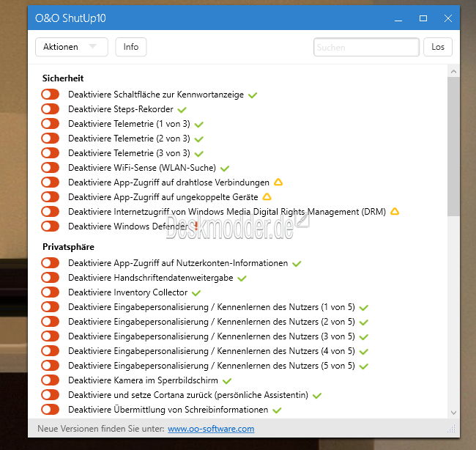Toggle Deaktiviere Handschriftendatenweitergabe switch

pos(51,278)
